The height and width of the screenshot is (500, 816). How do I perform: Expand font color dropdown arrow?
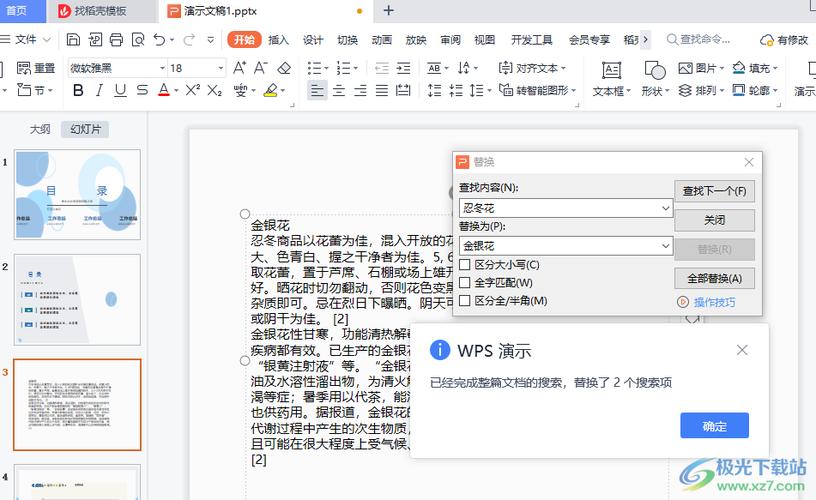coord(176,91)
